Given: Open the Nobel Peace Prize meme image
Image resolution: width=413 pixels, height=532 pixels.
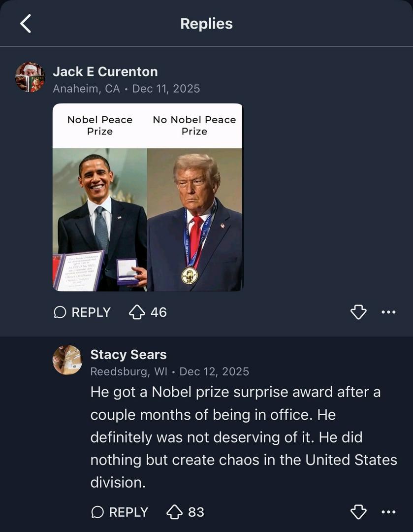Looking at the screenshot, I should 147,197.
